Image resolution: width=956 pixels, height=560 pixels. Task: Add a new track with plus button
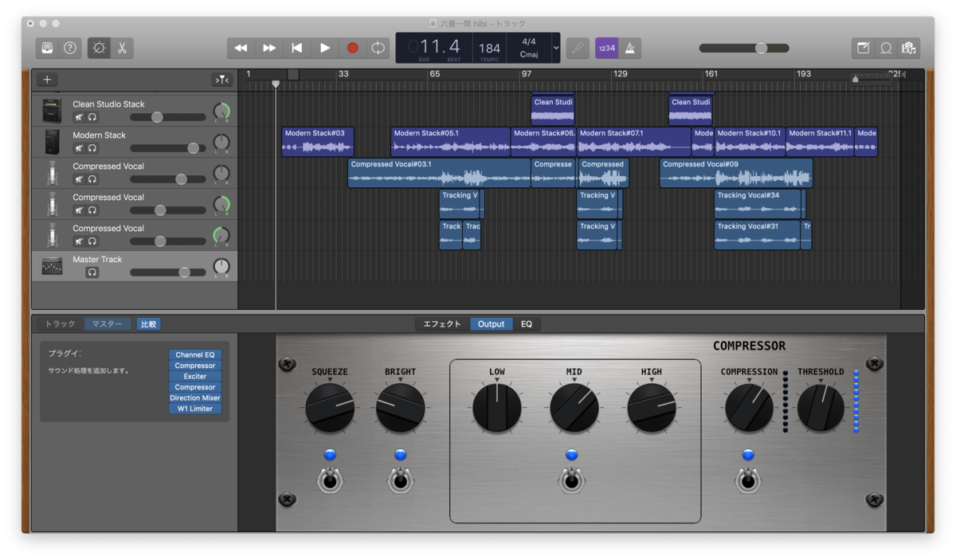coord(47,80)
